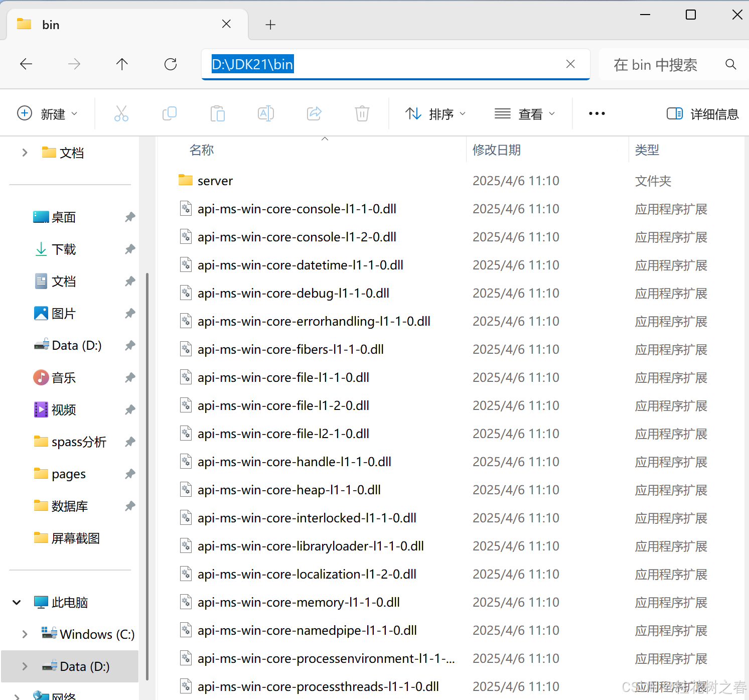Delete selection with the trash icon
Viewport: 749px width, 700px height.
tap(362, 113)
